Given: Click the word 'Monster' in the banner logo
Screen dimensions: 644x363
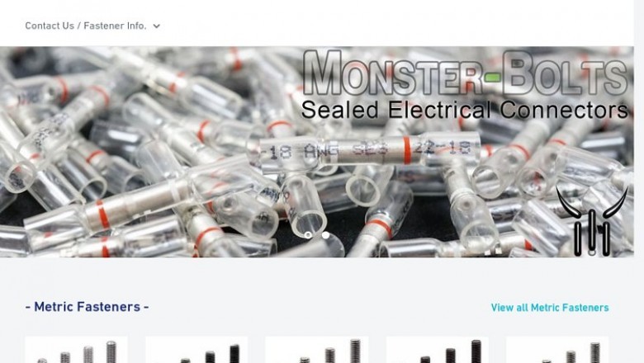Looking at the screenshot, I should click(x=391, y=73).
